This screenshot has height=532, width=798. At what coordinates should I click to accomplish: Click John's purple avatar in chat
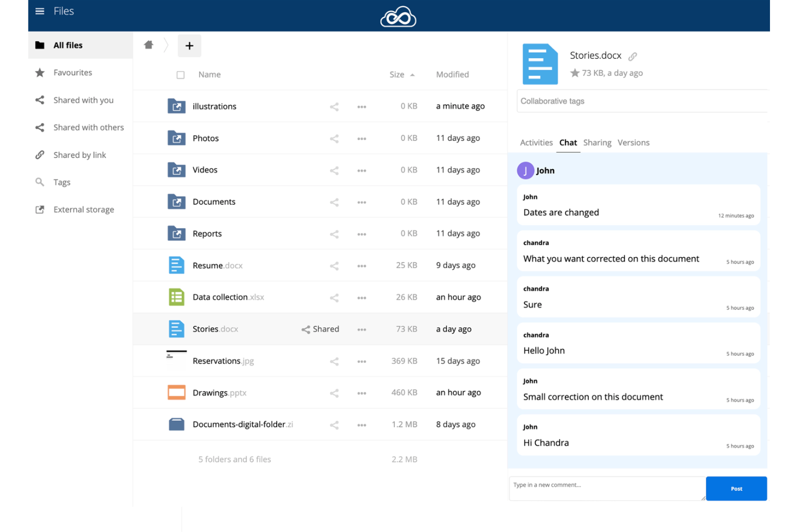pyautogui.click(x=525, y=170)
